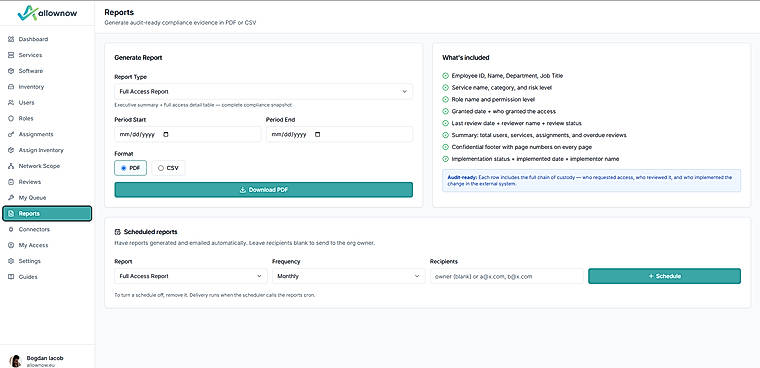Select the Reports menu item
This screenshot has width=760, height=368.
47,213
